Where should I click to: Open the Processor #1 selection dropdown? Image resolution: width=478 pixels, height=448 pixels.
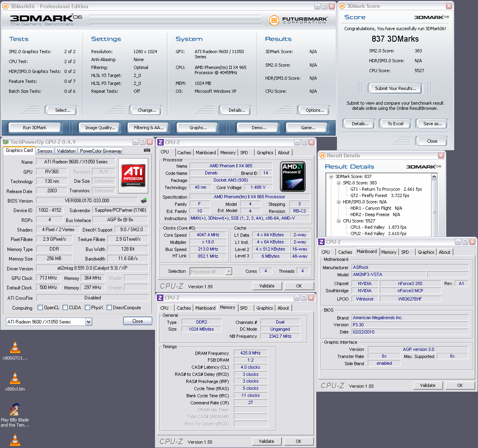(x=229, y=272)
